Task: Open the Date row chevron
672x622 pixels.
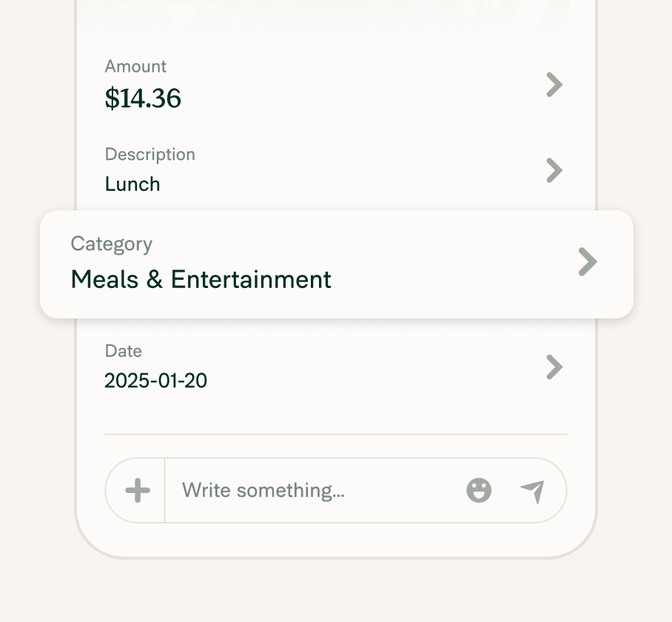Action: pyautogui.click(x=554, y=367)
